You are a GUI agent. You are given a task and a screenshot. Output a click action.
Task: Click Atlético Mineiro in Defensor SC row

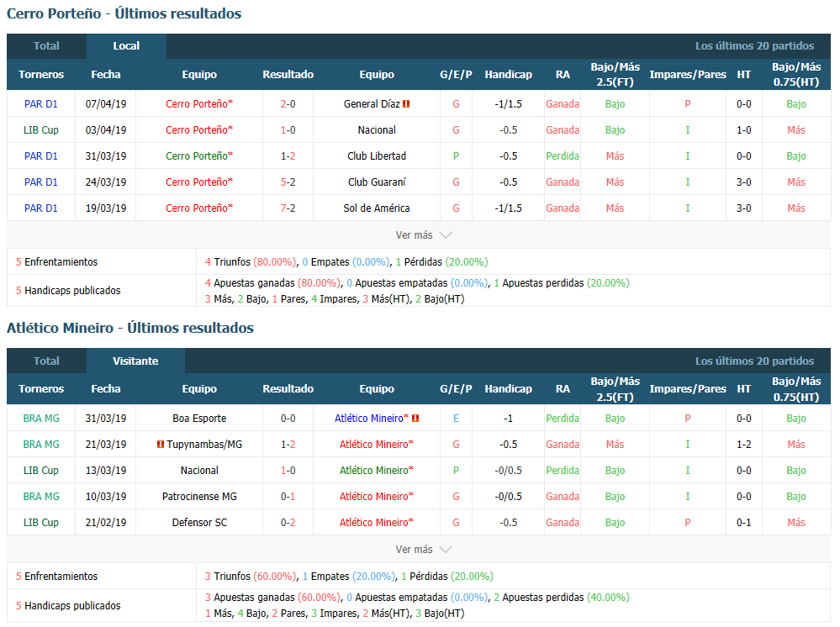point(377,523)
